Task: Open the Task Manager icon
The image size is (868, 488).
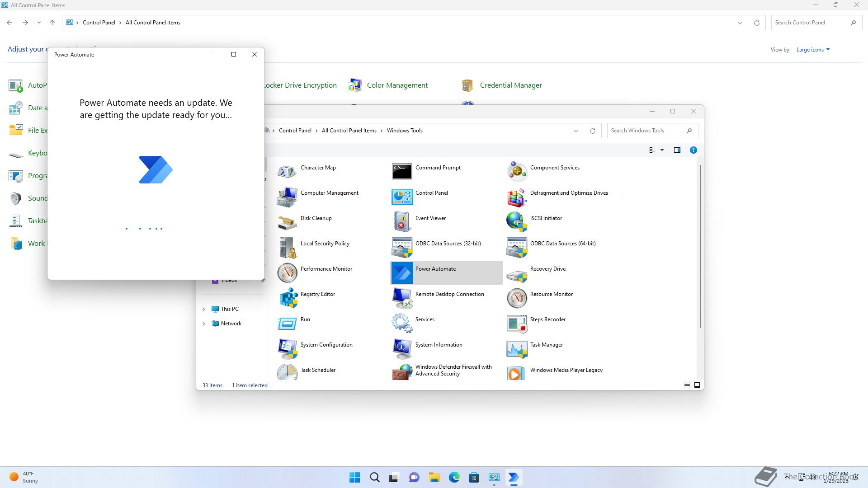Action: [517, 349]
